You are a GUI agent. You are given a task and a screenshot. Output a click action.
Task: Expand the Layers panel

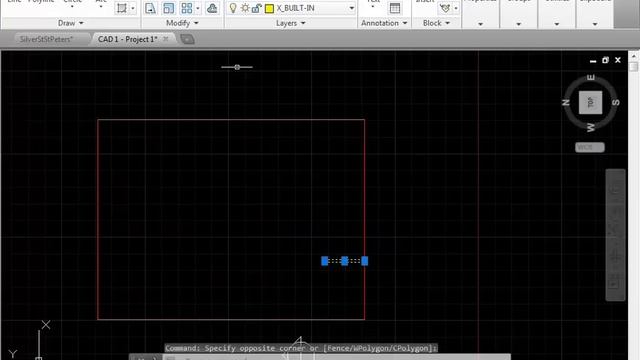coord(291,23)
